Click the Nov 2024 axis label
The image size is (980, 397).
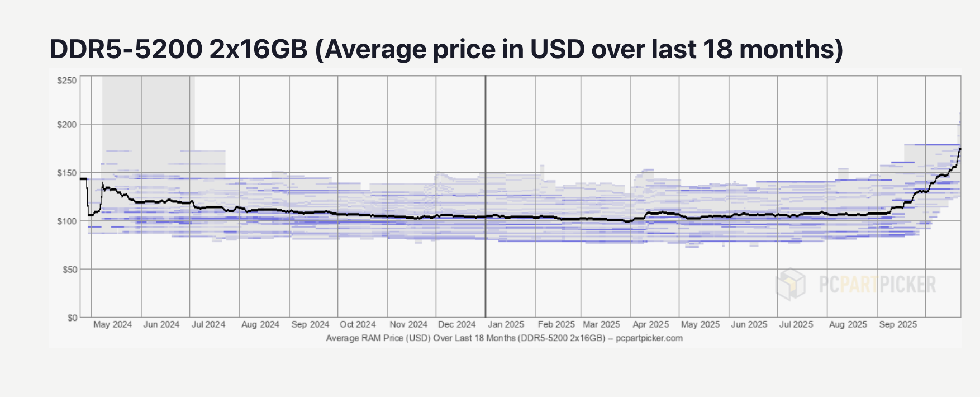(408, 324)
